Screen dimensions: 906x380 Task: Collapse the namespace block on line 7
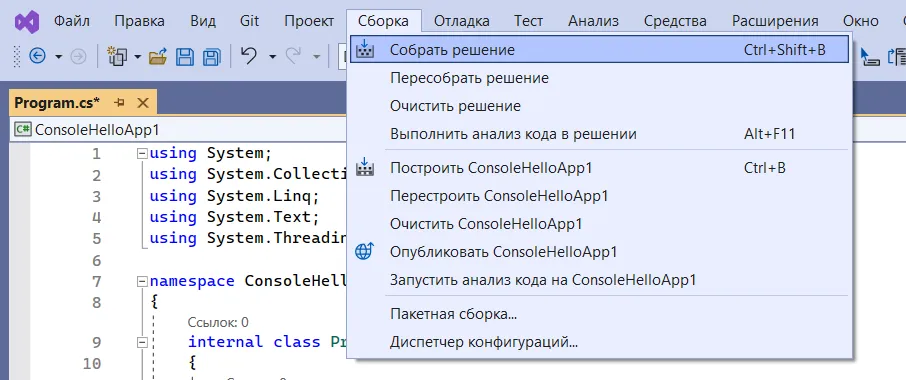coord(142,282)
